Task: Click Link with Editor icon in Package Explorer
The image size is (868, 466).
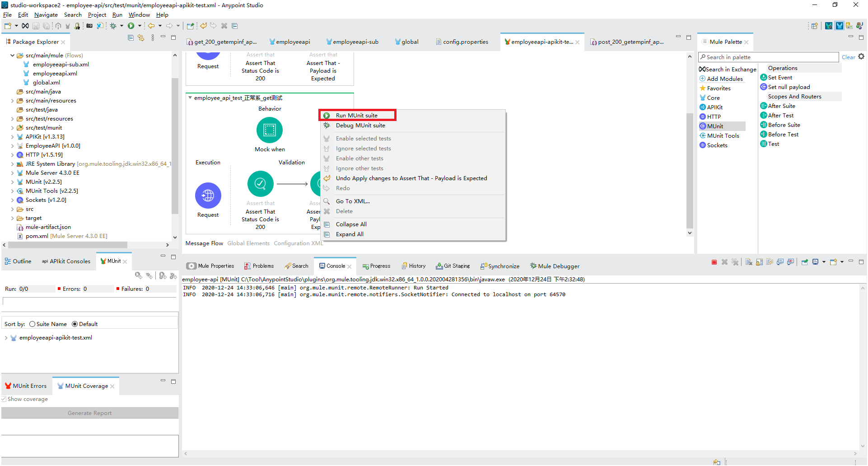Action: 141,38
